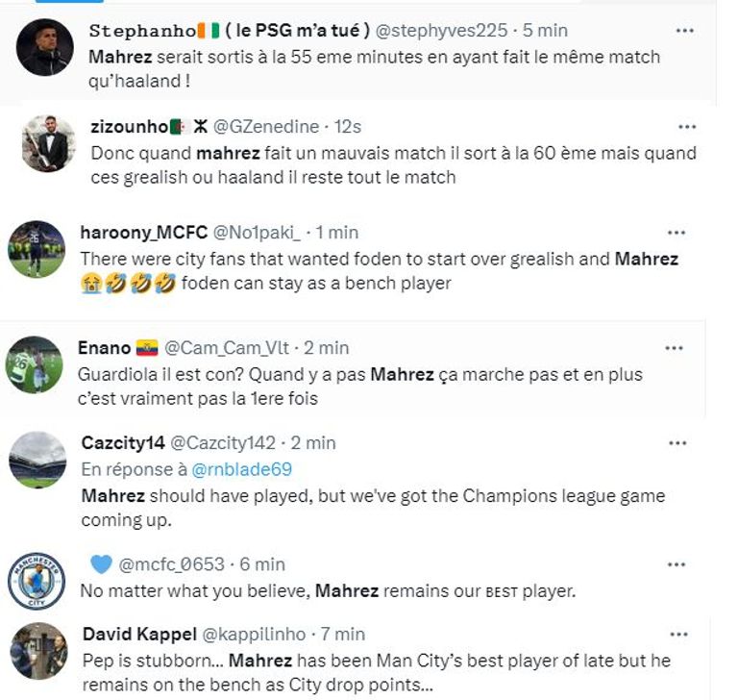Click haroony_MCFC's avatar image

coord(37,249)
